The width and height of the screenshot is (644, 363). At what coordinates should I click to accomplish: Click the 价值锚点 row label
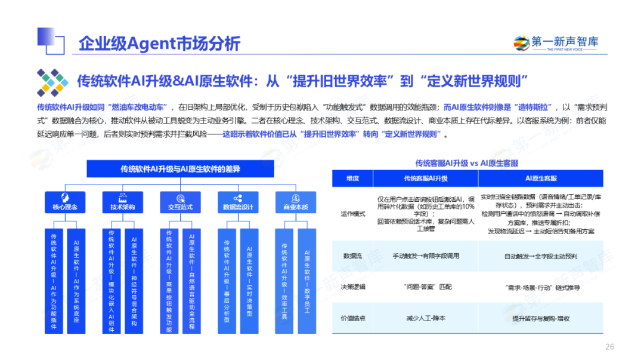coord(353,318)
